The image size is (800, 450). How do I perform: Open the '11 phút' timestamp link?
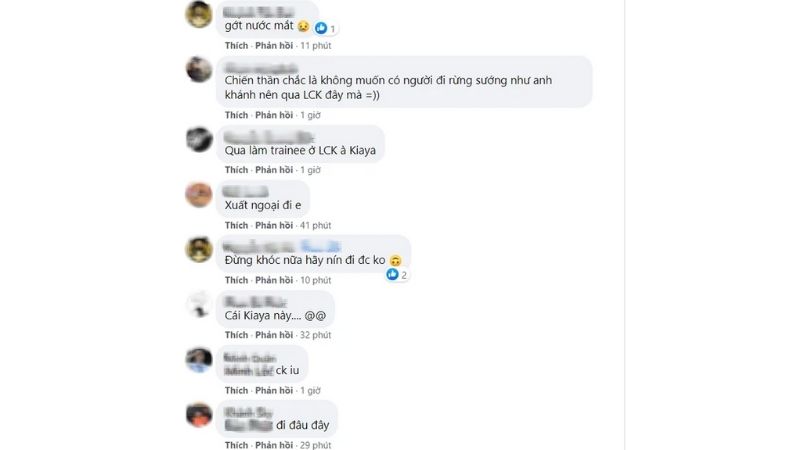point(315,45)
